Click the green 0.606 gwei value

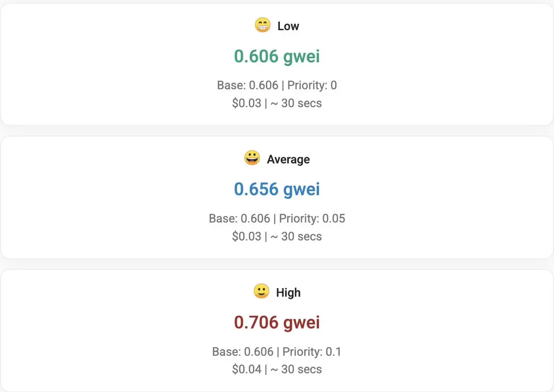(277, 57)
